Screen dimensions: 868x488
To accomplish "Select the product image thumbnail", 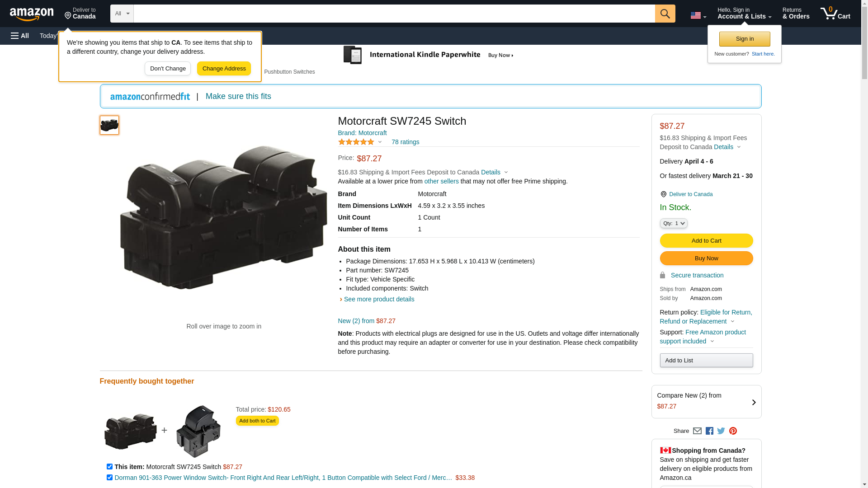I will (x=109, y=125).
